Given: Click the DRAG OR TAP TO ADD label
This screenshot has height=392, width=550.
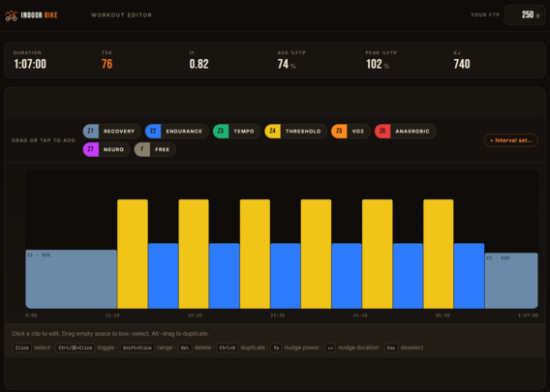Looking at the screenshot, I should pyautogui.click(x=44, y=140).
